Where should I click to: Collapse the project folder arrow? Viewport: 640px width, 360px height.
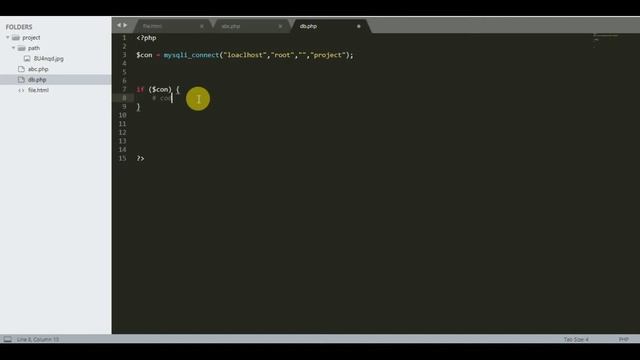click(8, 38)
